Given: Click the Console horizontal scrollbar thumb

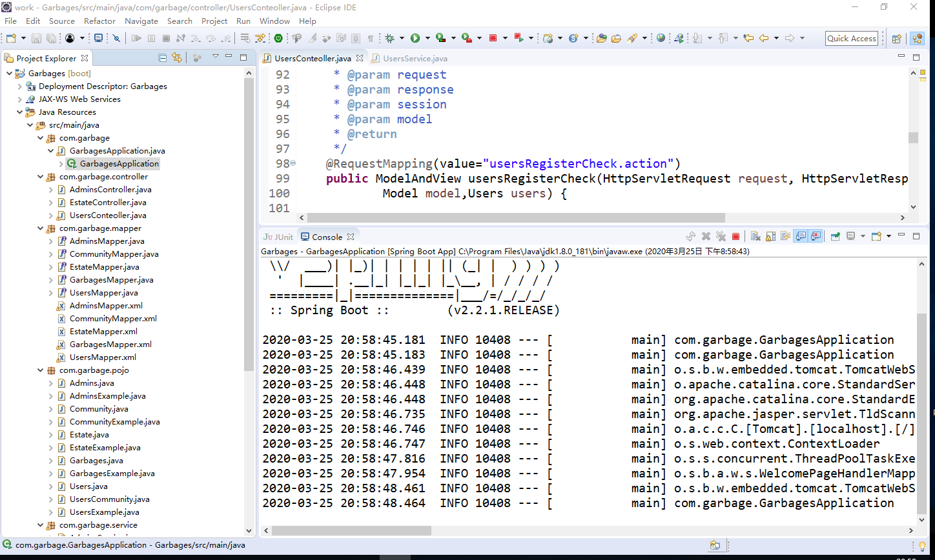Looking at the screenshot, I should click(x=351, y=530).
